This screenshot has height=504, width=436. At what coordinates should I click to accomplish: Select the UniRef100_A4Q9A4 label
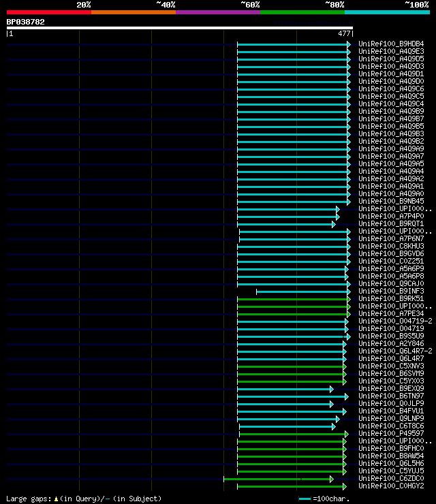[x=391, y=172]
